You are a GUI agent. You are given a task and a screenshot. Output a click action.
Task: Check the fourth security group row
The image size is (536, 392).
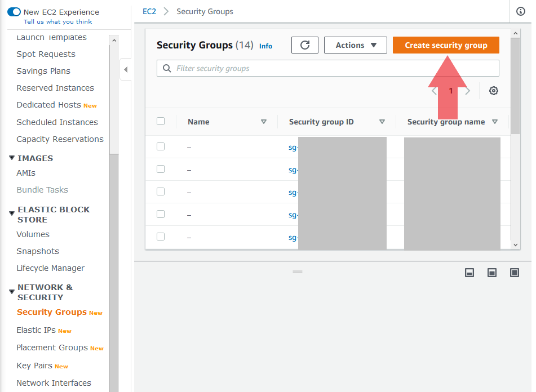point(161,214)
